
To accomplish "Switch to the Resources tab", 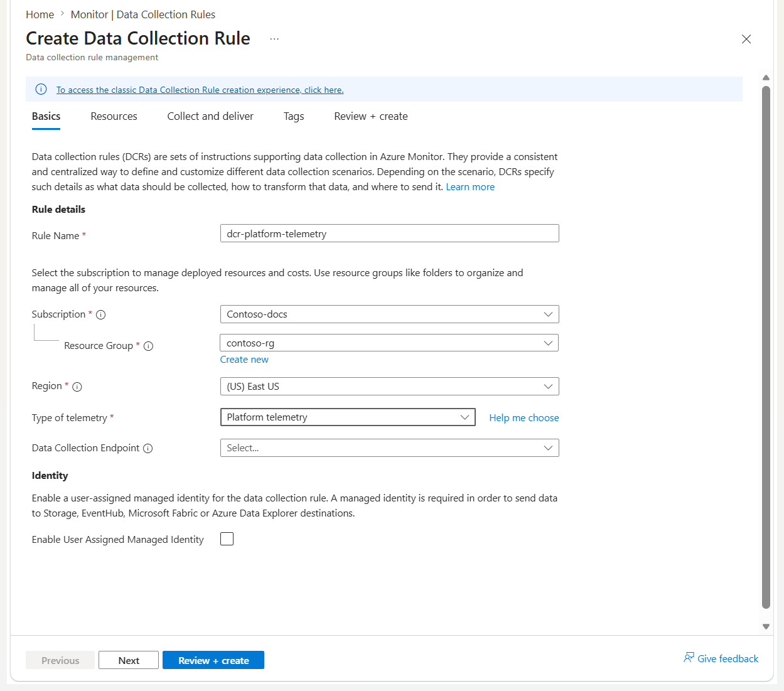I will click(114, 117).
